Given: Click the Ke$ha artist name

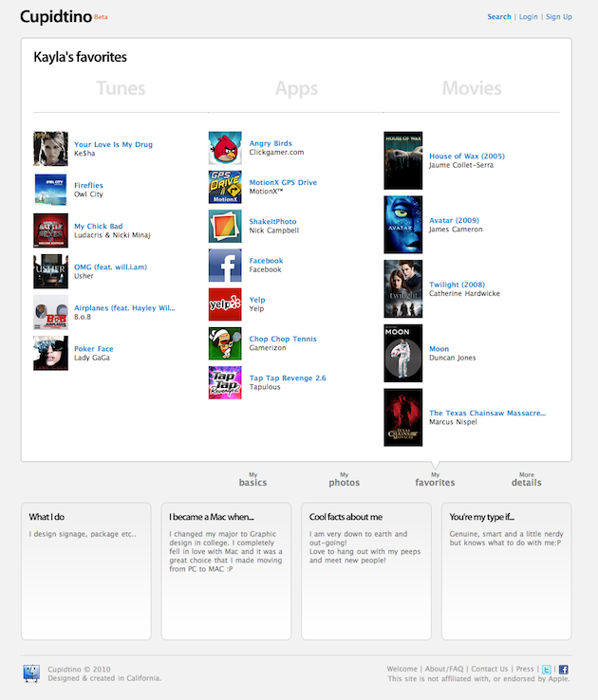Looking at the screenshot, I should [x=84, y=153].
